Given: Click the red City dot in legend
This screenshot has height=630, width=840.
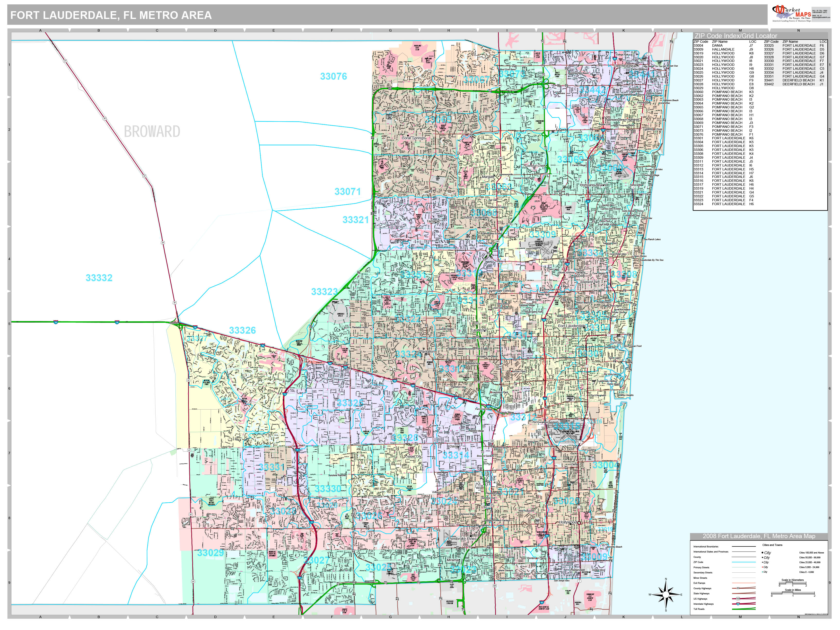Looking at the screenshot, I should tap(762, 567).
